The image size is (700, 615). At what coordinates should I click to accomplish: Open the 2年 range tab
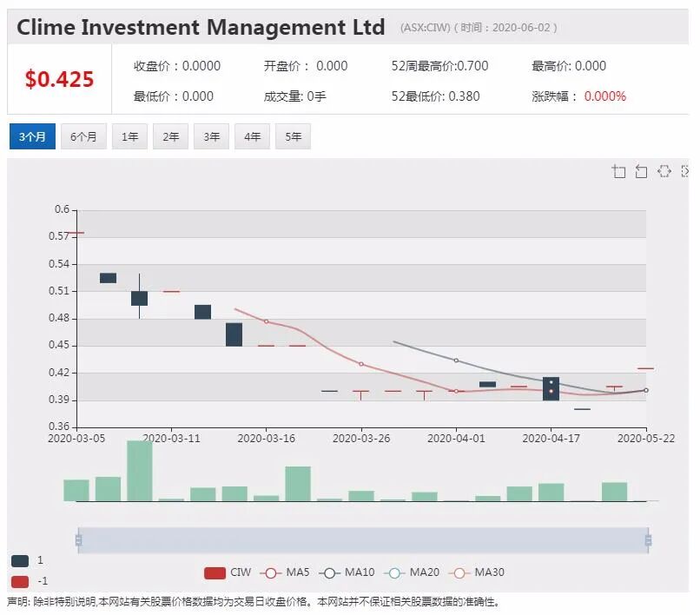pyautogui.click(x=170, y=136)
